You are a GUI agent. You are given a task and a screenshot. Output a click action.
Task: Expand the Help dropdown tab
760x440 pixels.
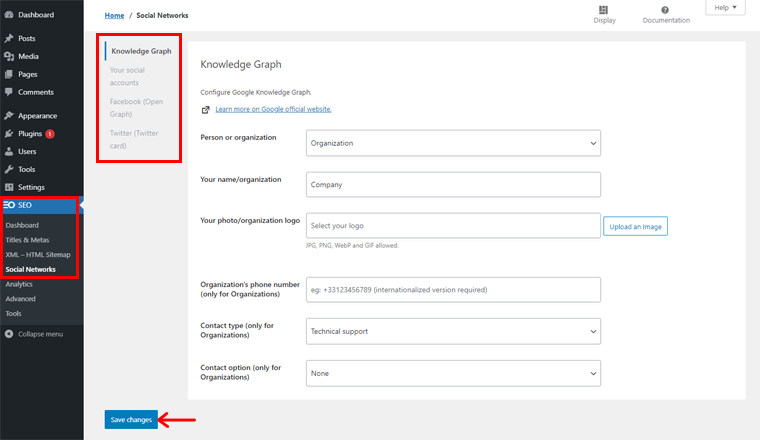tap(725, 8)
